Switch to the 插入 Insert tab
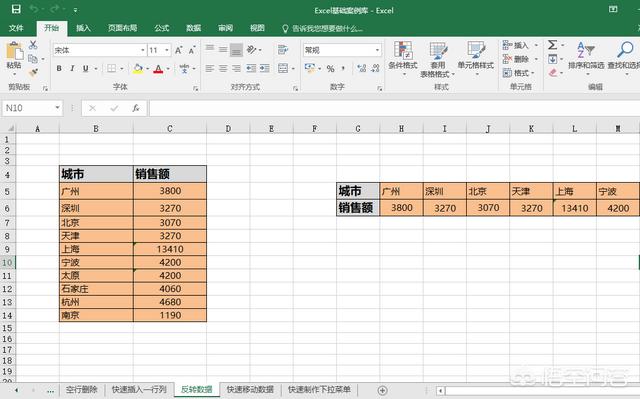The height and width of the screenshot is (399, 640). point(83,28)
